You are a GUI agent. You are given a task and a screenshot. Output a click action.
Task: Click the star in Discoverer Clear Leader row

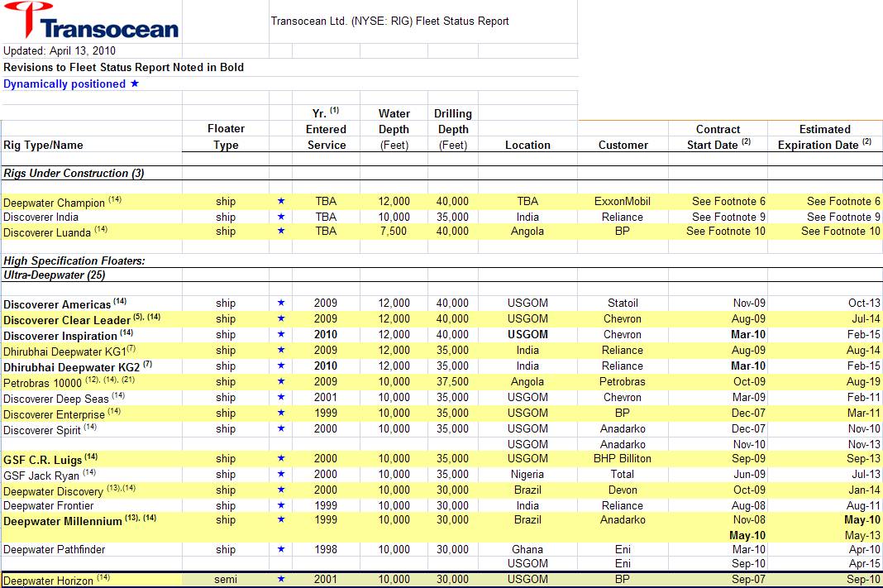click(x=281, y=318)
